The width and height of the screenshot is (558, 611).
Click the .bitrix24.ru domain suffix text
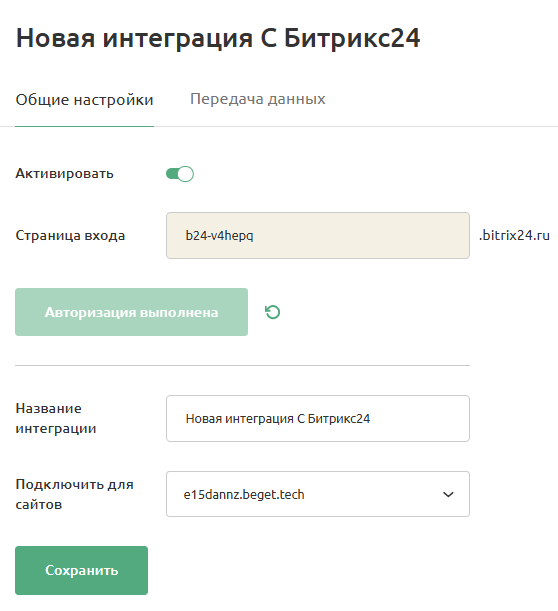pos(514,235)
